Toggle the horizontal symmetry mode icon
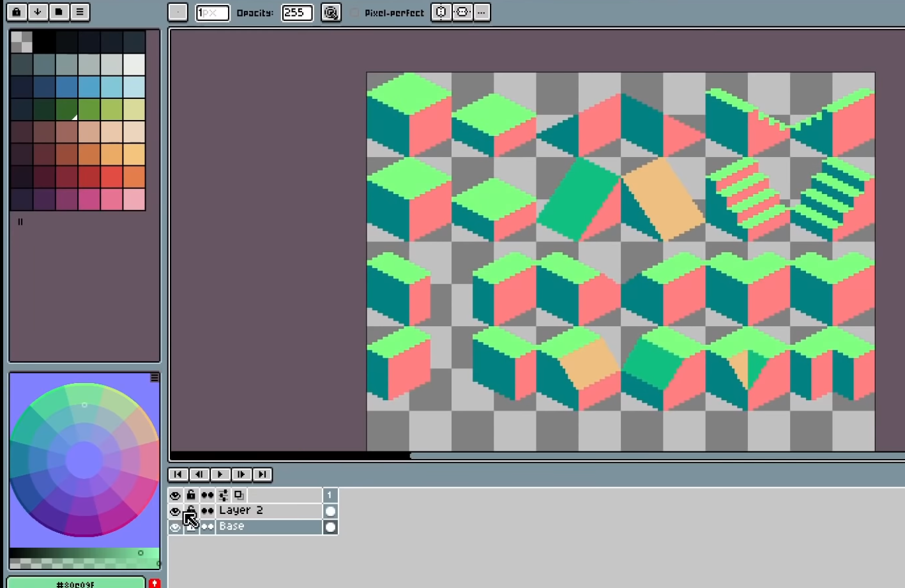The image size is (905, 588). click(462, 13)
